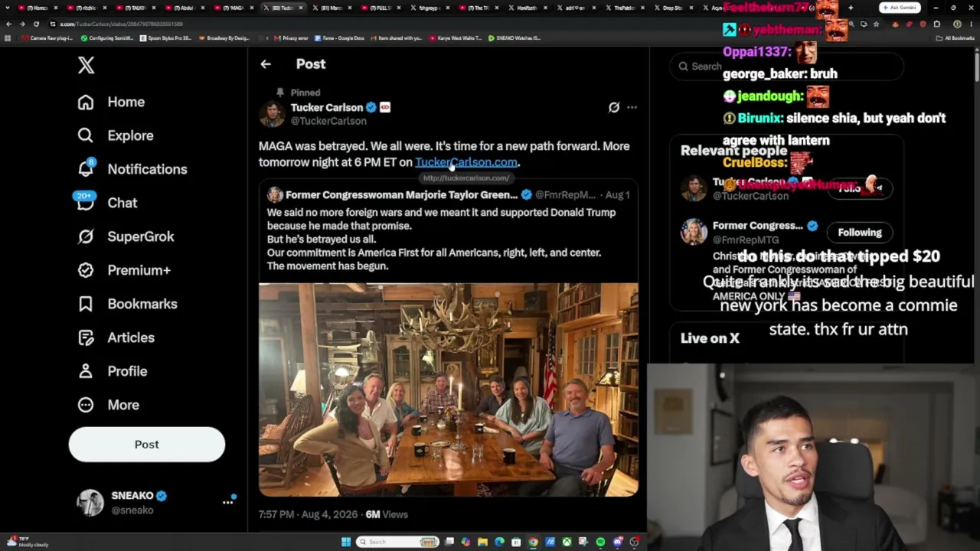
Task: Open Discord from the taskbar
Action: click(617, 542)
